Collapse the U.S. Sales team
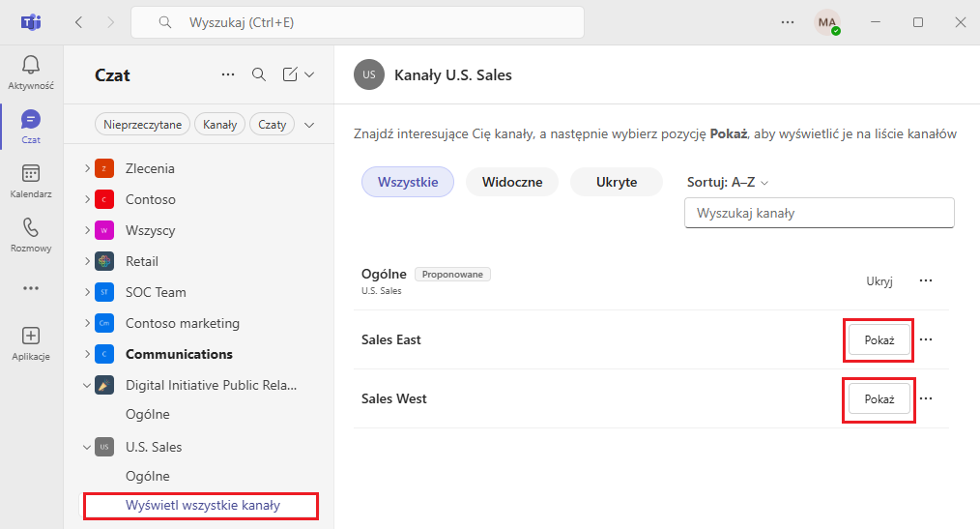This screenshot has height=529, width=980. pos(87,447)
